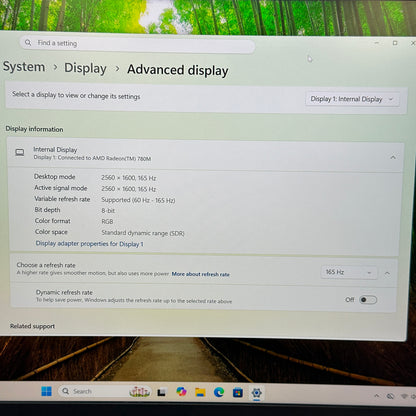Go back to System breadcrumb

(x=24, y=67)
